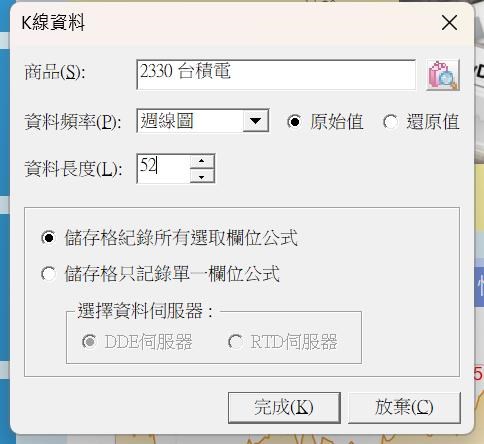Click the 放棄(C) button
The height and width of the screenshot is (444, 484).
[404, 407]
